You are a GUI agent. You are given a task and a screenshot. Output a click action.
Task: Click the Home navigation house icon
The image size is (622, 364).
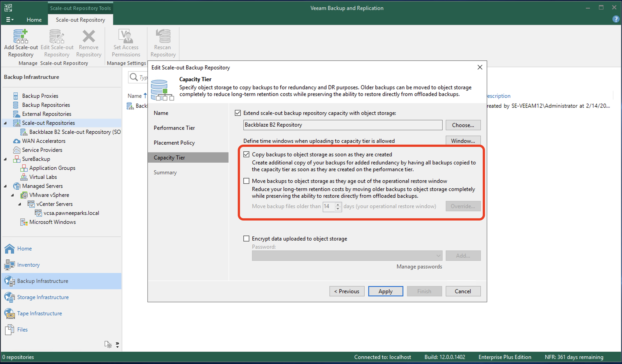10,248
